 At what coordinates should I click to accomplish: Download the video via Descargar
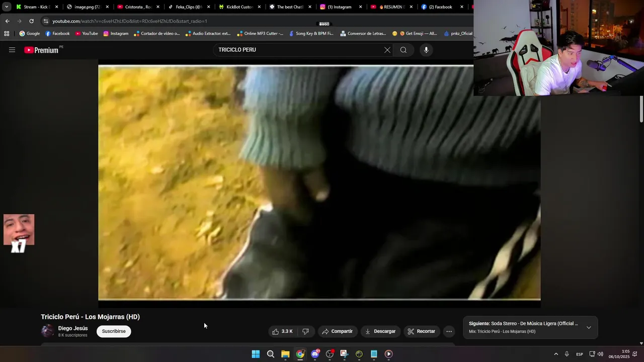pyautogui.click(x=380, y=331)
